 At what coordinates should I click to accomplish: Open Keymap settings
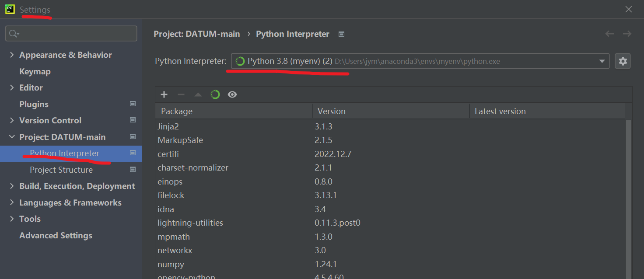pos(35,71)
